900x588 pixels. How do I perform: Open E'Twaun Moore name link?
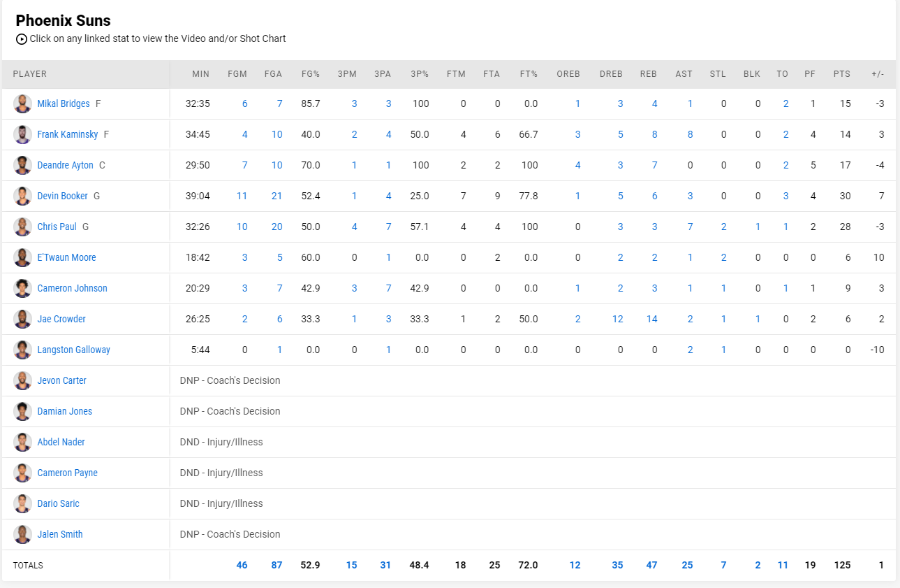pyautogui.click(x=67, y=257)
